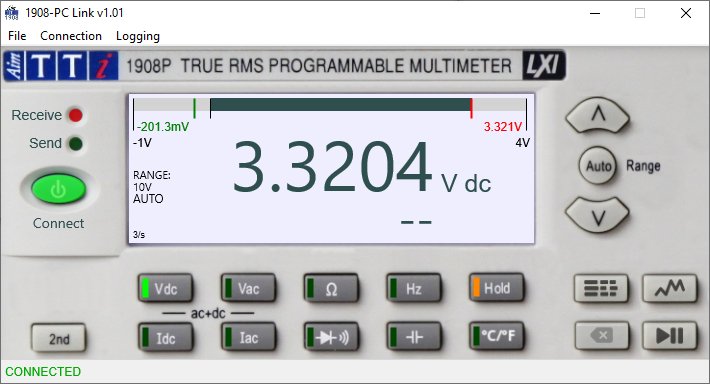Select resistance ohm measurement button
710x384 pixels.
[331, 288]
